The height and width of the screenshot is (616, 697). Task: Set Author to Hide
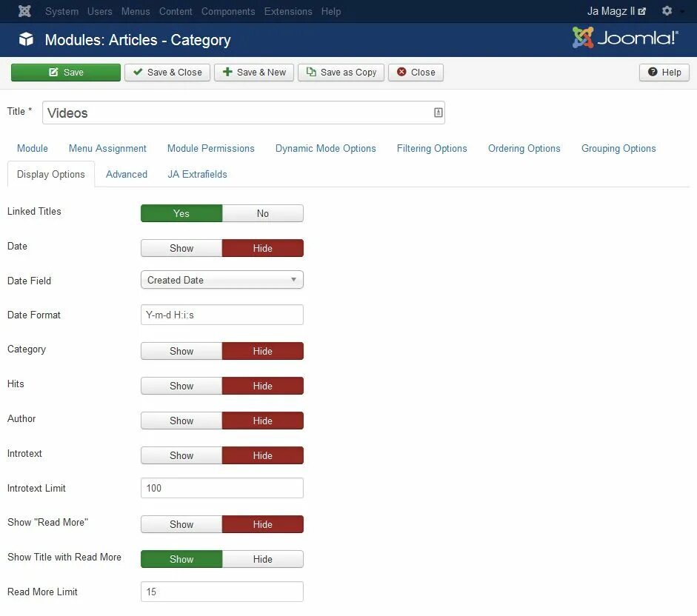263,421
